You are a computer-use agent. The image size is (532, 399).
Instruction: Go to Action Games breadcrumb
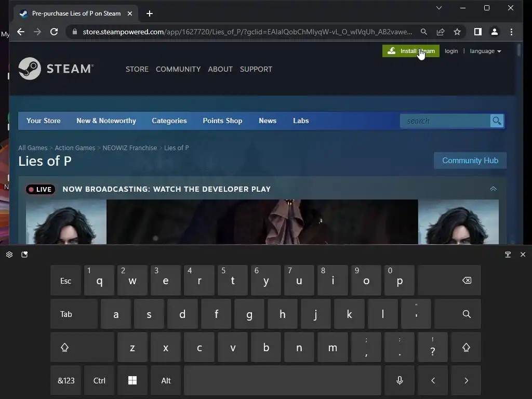pos(75,148)
